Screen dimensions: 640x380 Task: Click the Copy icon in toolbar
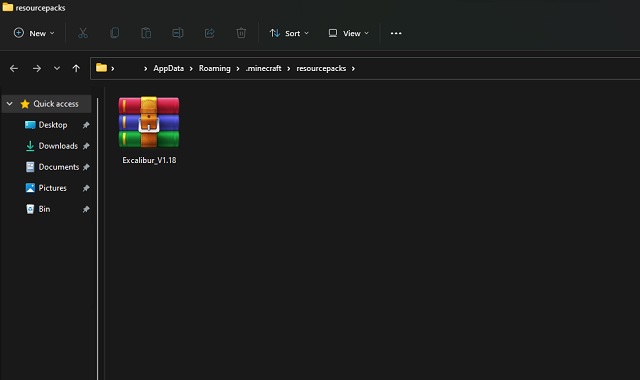click(x=115, y=33)
